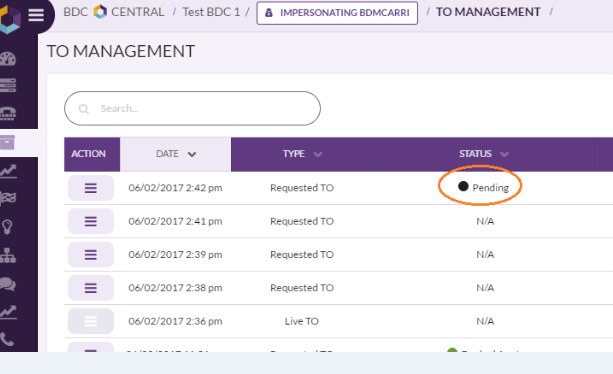Open the dashboard gauge sidebar icon
This screenshot has width=613, height=374.
point(8,59)
